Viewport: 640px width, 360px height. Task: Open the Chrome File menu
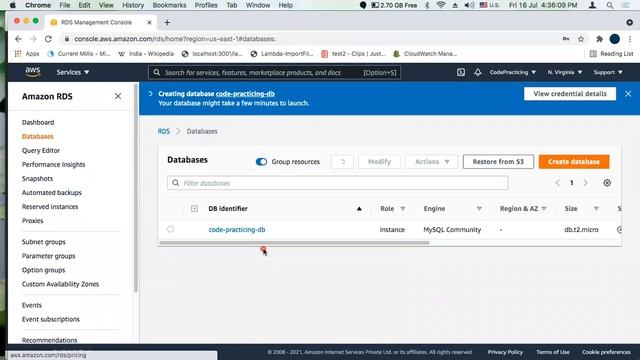point(64,5)
